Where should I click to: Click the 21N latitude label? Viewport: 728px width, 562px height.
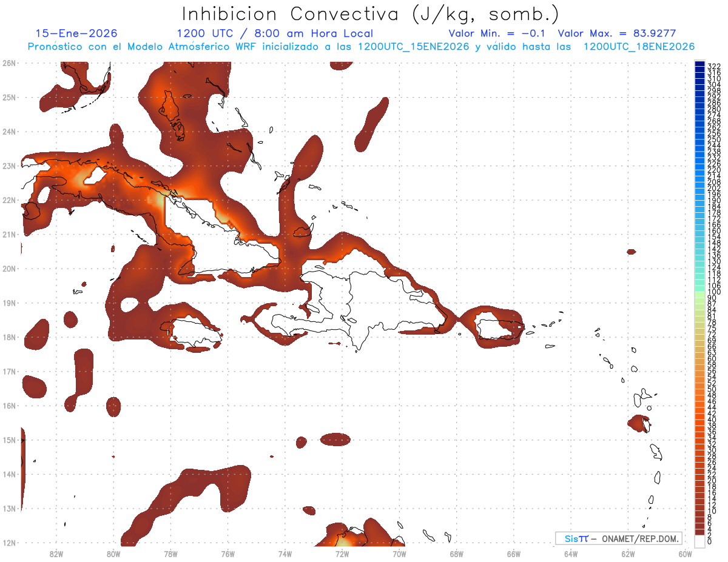pos(8,234)
